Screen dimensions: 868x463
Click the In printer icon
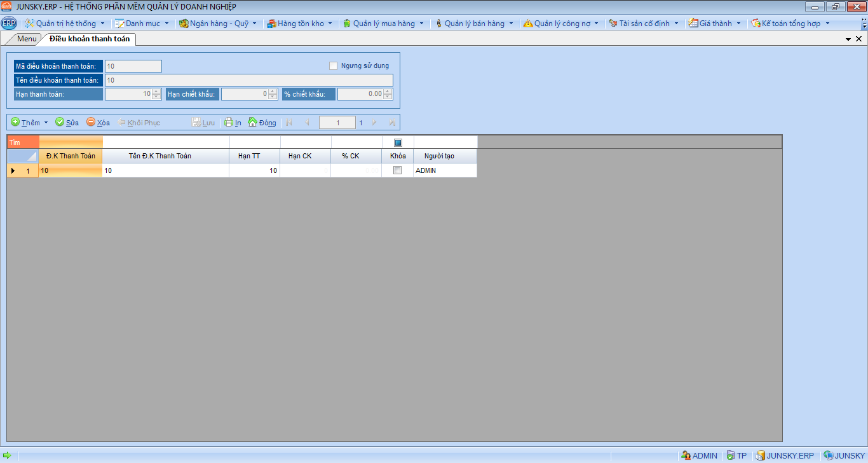pos(229,122)
